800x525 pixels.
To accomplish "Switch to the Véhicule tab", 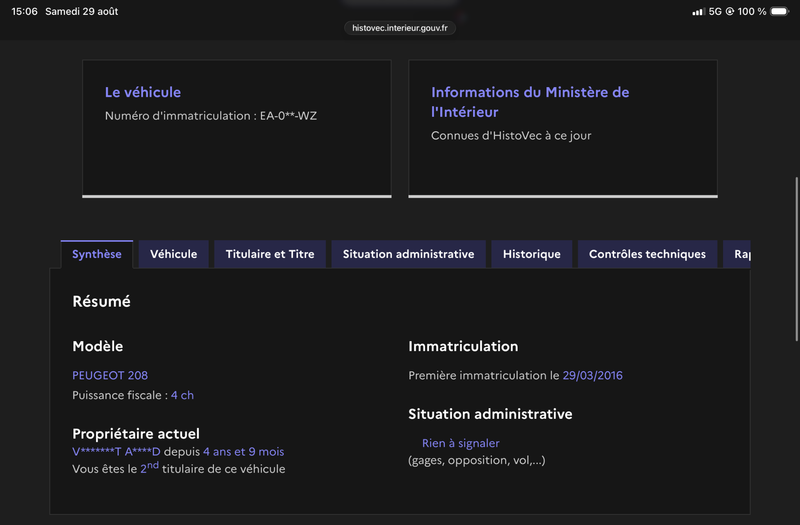I will 173,254.
